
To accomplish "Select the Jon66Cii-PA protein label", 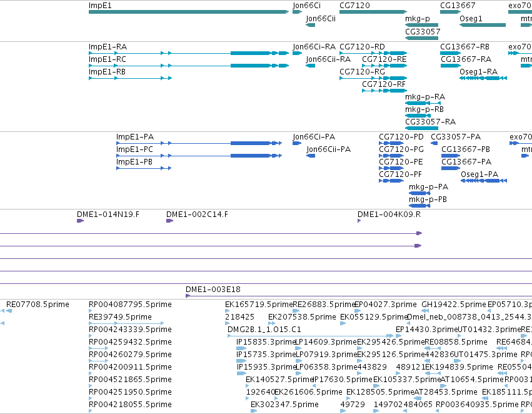I will [329, 149].
